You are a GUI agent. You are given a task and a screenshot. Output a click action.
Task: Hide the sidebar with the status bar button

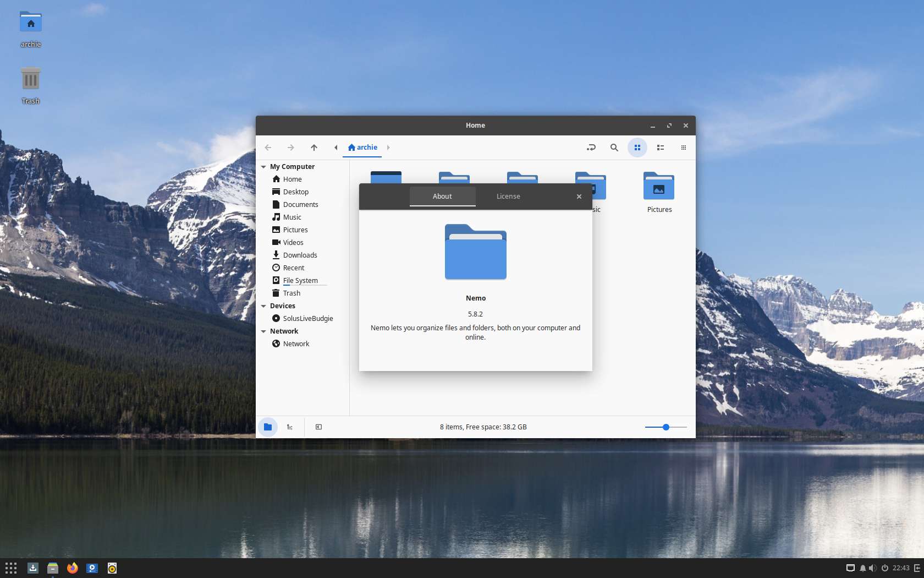pos(318,427)
